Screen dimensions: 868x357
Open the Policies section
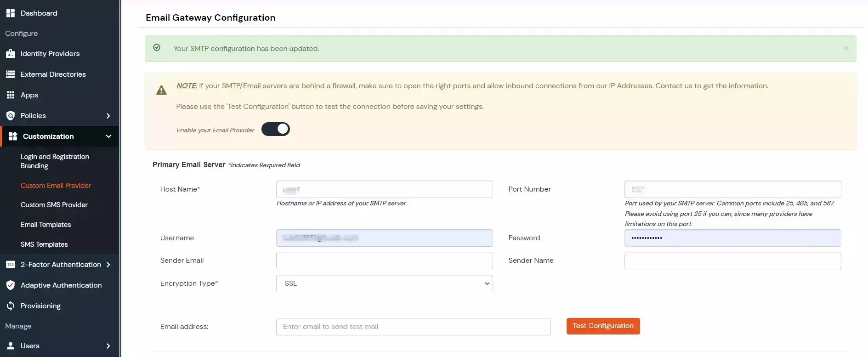tap(33, 115)
